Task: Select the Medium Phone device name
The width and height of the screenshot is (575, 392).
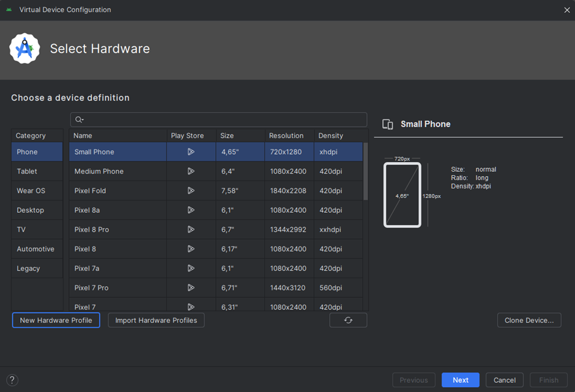Action: click(99, 171)
